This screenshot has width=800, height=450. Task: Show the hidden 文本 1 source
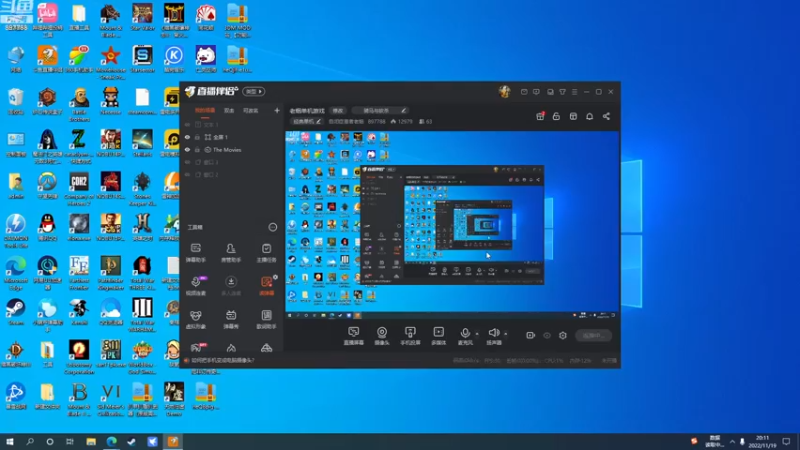(187, 124)
